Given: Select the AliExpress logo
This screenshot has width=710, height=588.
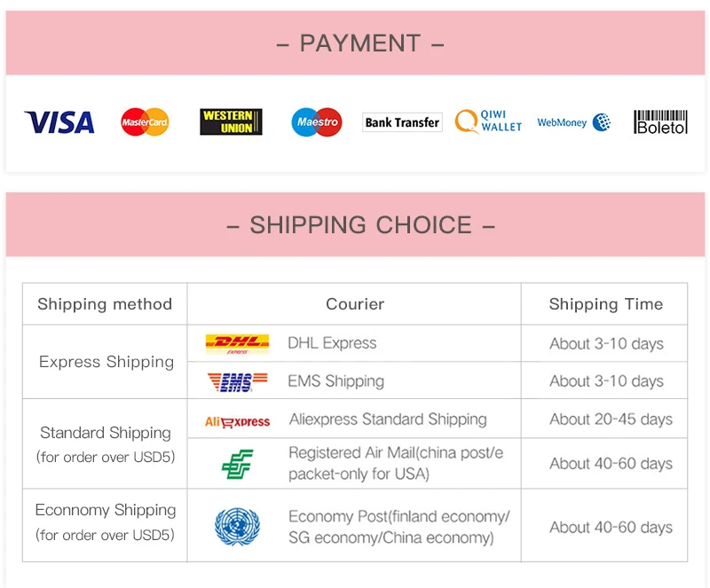Looking at the screenshot, I should click(x=237, y=422).
